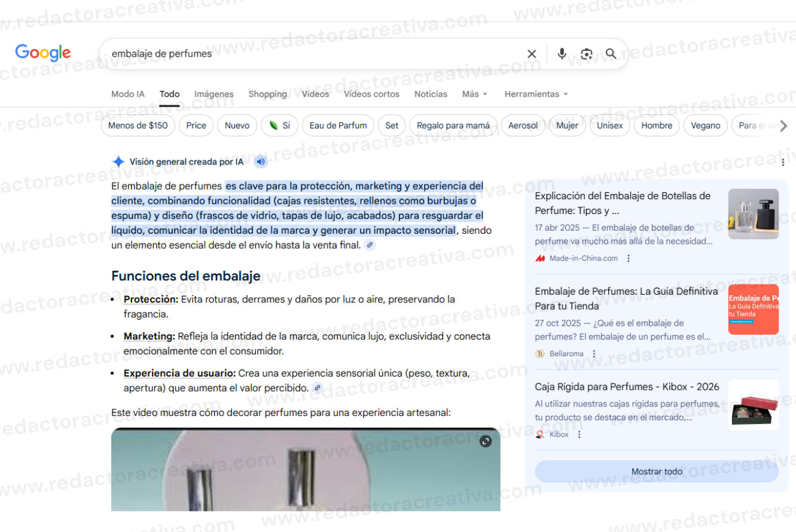Open the AI overview three-dot options menu
Viewport: 796px width, 532px height.
(x=783, y=162)
